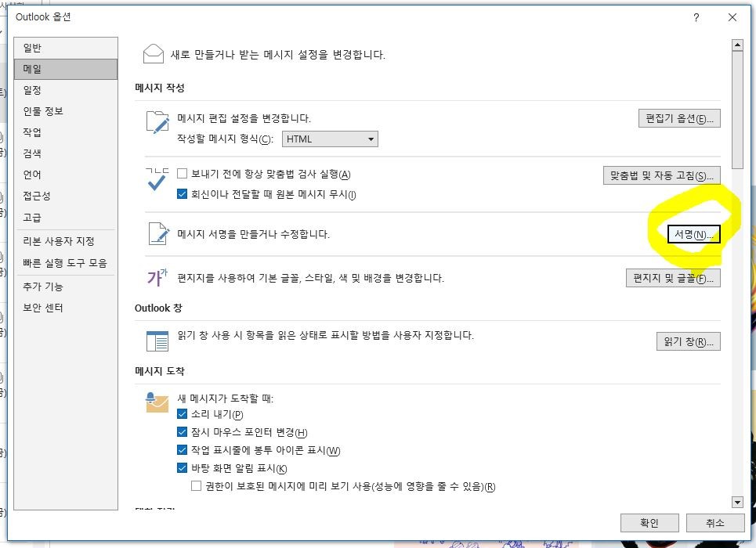Click the message editing pencil-folder icon
This screenshot has height=548, width=756.
(x=157, y=122)
